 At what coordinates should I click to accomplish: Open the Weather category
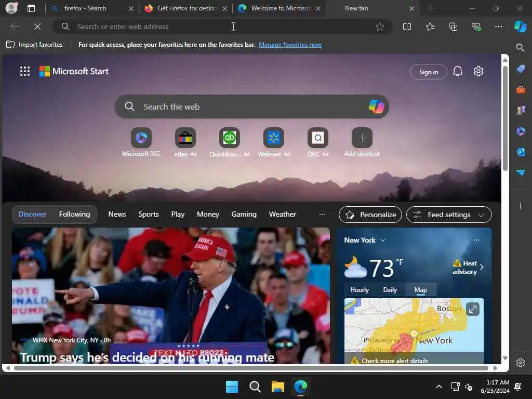pos(282,215)
